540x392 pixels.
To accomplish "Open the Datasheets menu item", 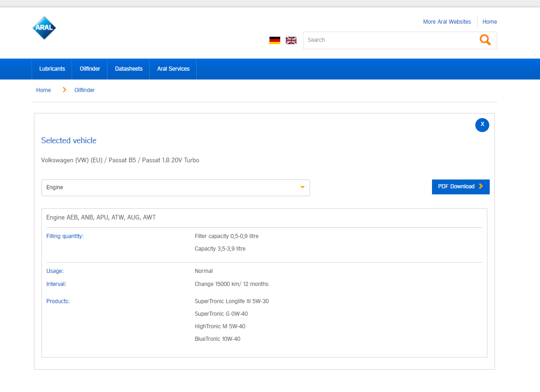I will click(x=128, y=69).
